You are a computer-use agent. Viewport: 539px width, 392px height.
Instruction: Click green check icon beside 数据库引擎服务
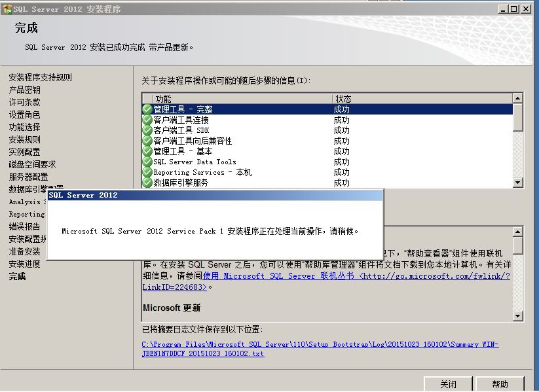[x=147, y=183]
